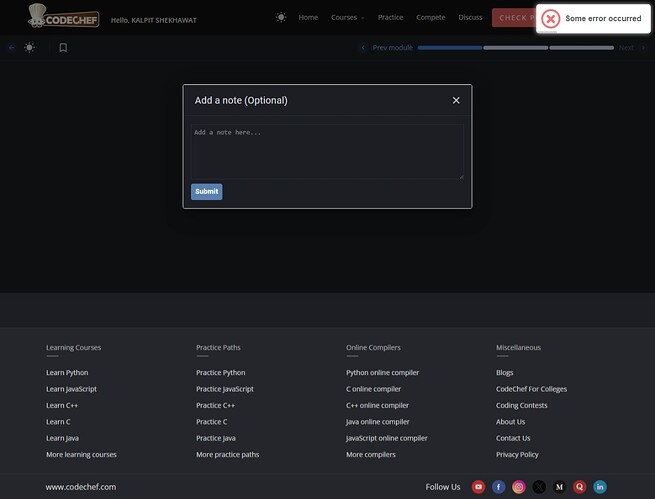This screenshot has width=655, height=499.
Task: Focus the Add a note textarea
Action: pyautogui.click(x=327, y=152)
